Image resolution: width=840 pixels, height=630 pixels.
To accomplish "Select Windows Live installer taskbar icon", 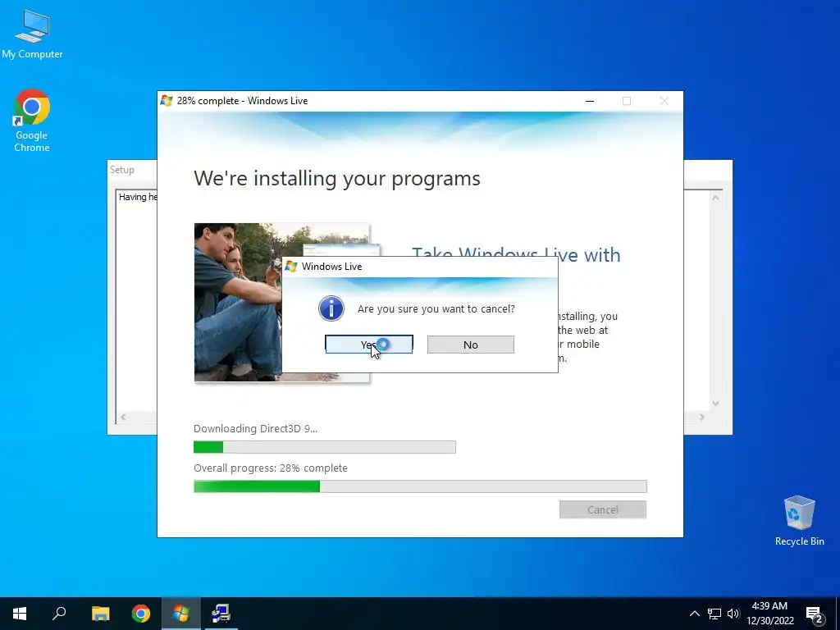I will click(x=181, y=614).
